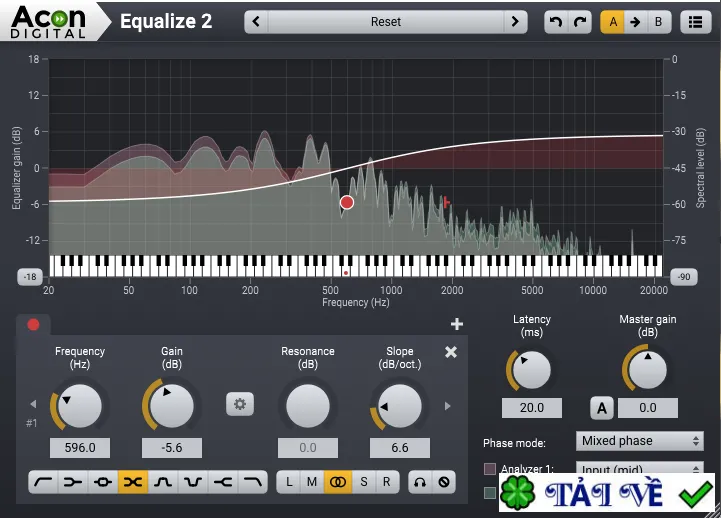
Task: Open band settings with the gear icon
Action: [240, 404]
